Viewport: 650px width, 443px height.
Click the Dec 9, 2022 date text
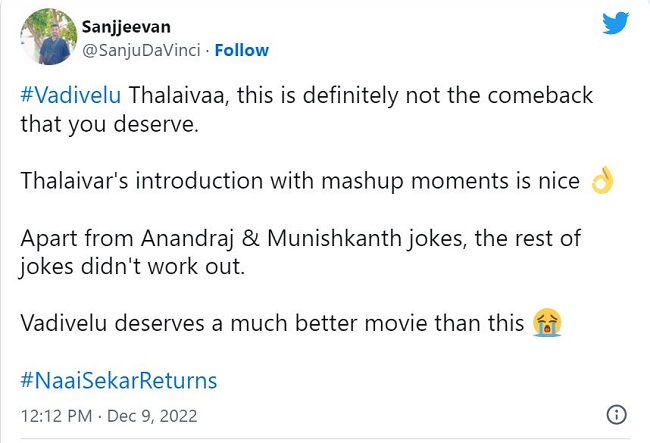click(151, 415)
